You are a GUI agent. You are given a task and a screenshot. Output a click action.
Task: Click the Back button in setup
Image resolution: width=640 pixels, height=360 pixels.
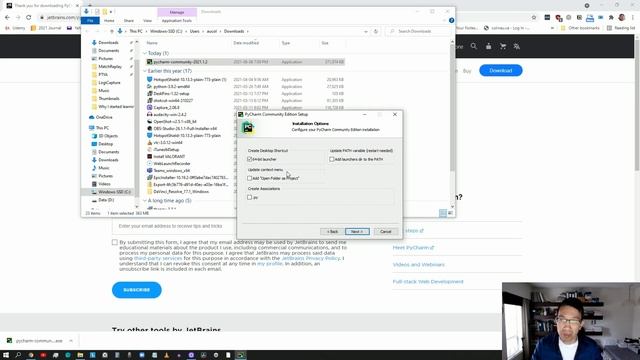point(332,231)
